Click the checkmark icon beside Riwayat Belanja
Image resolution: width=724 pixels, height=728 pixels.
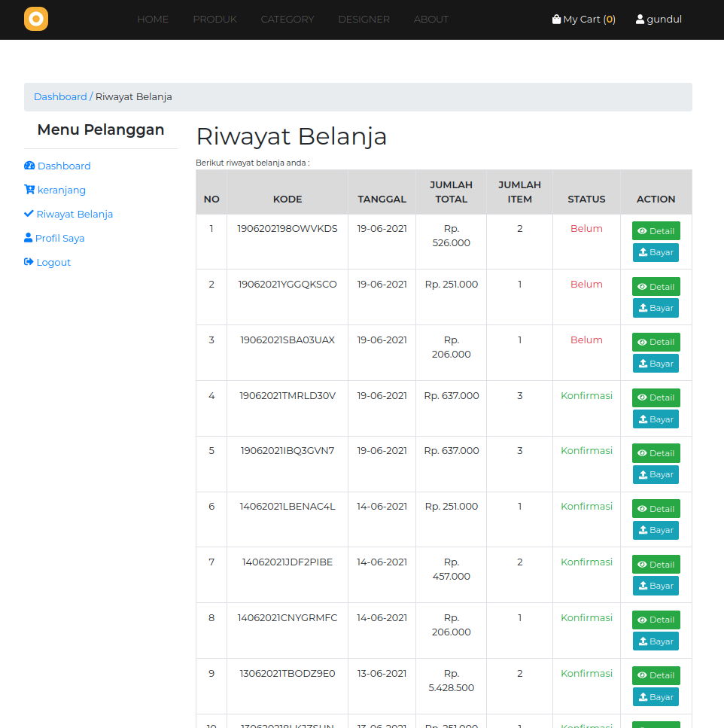tap(29, 214)
